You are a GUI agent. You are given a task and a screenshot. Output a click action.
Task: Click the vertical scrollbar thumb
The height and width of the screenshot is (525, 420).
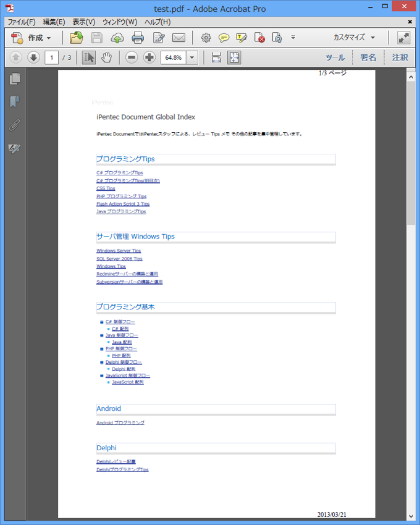411,153
